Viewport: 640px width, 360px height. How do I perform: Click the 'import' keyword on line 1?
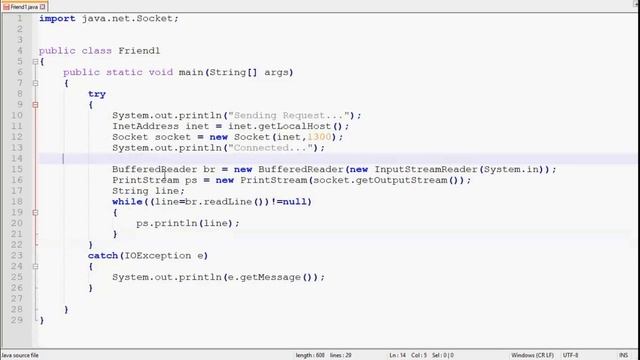coord(57,18)
